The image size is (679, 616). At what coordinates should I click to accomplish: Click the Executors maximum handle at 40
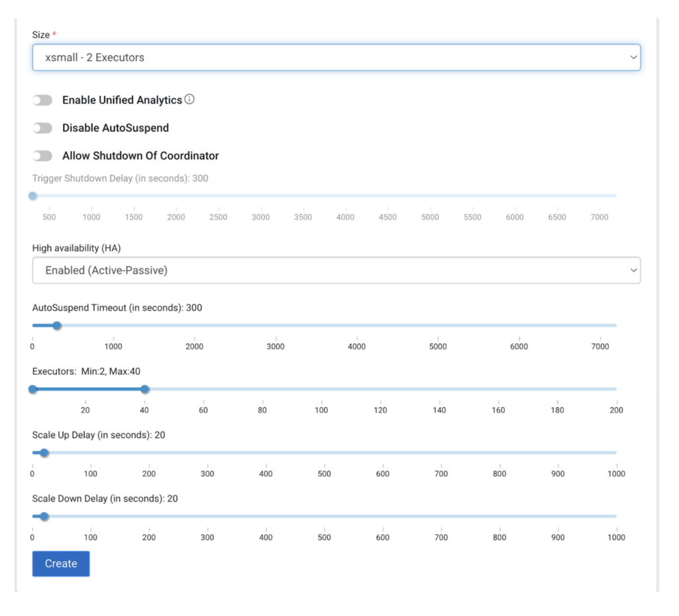[x=145, y=389]
